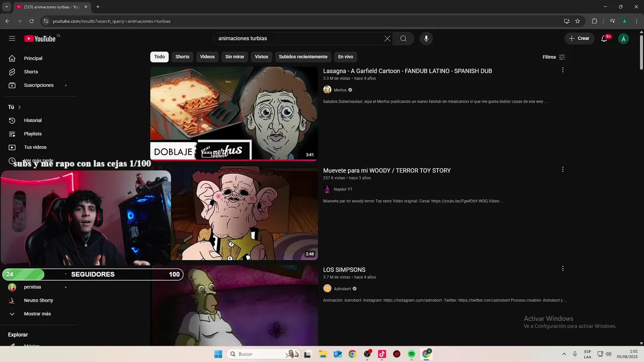Screen dimensions: 644x362
Task: Open the Windows Start button
Action: [218, 354]
